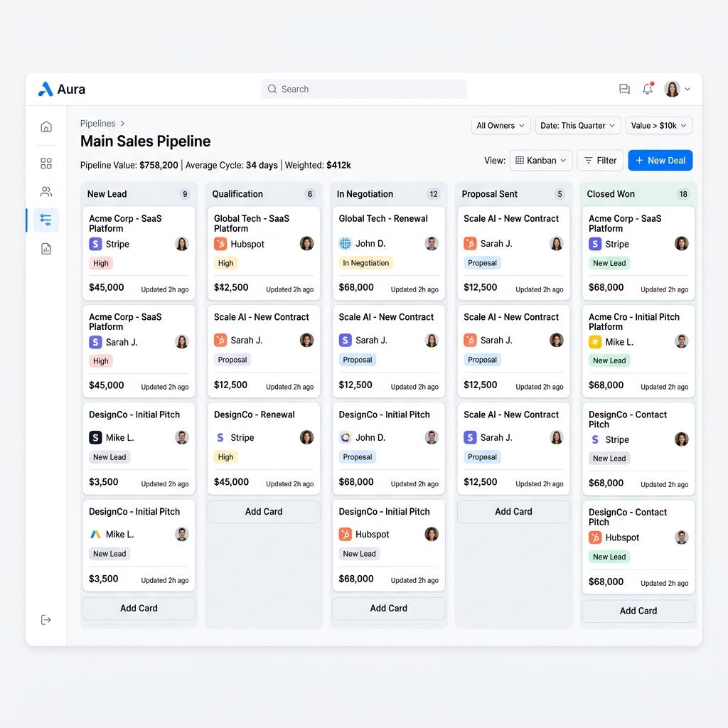The height and width of the screenshot is (728, 728).
Task: Click Hubspot icon on last Closed Won card
Action: point(595,537)
